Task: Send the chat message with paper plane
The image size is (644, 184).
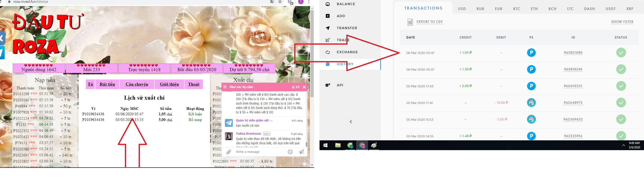Action: click(301, 152)
